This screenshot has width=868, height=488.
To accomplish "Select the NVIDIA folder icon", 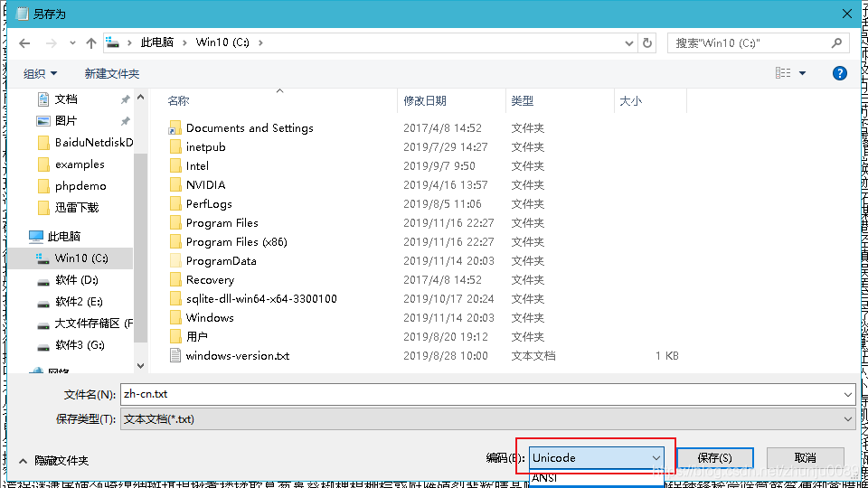I will (x=175, y=184).
